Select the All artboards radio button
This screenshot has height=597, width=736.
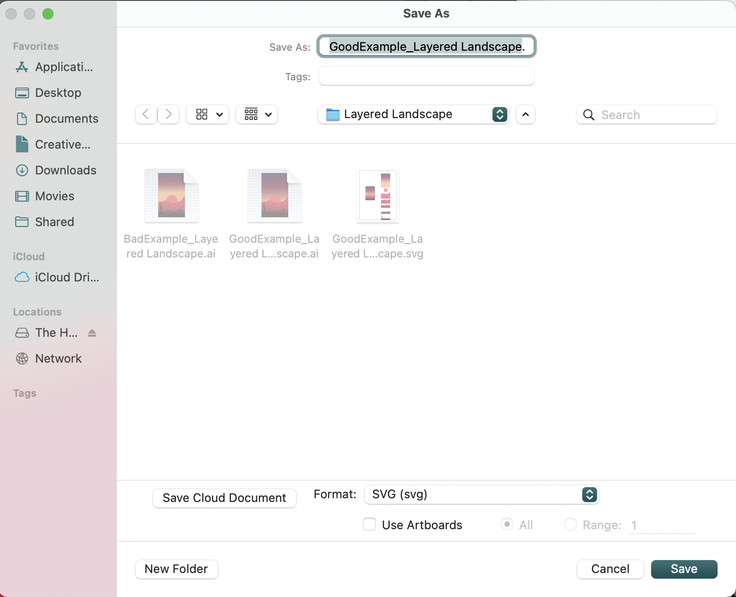coord(507,524)
